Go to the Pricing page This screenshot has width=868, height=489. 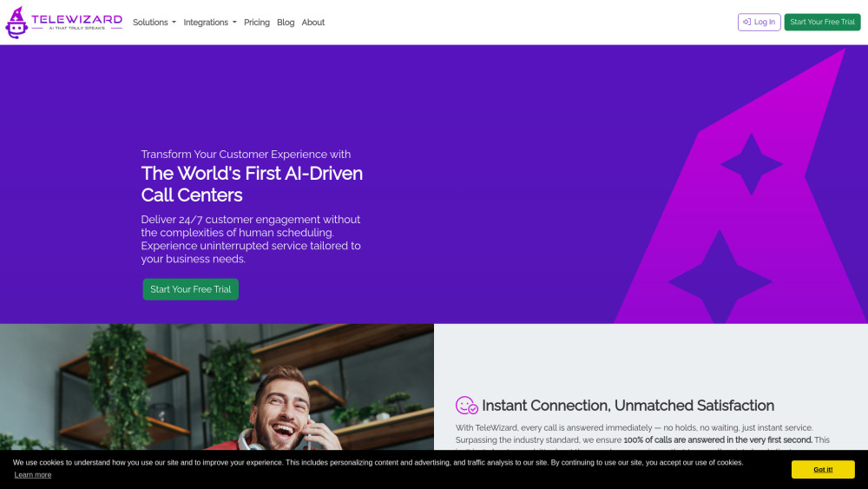[x=257, y=23]
